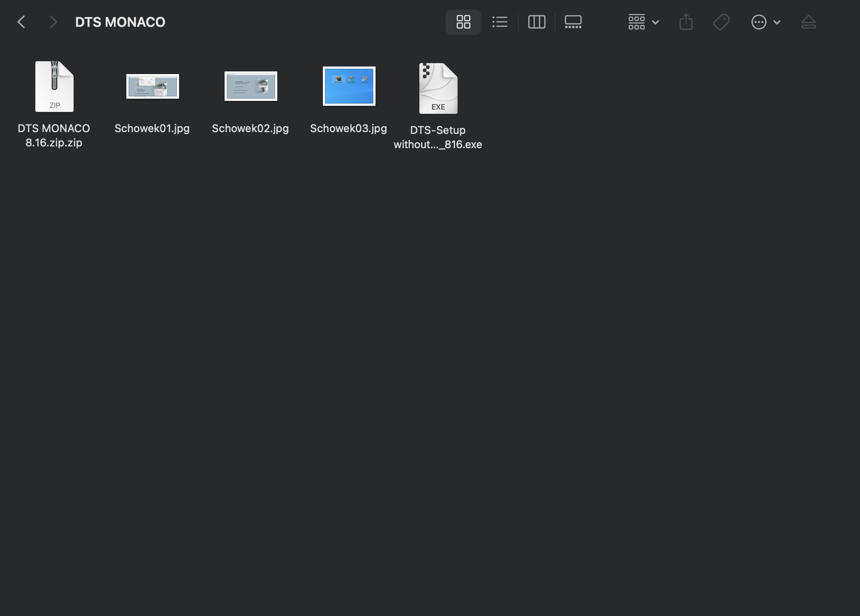860x616 pixels.
Task: Click the DTS MONACO folder title
Action: point(120,22)
